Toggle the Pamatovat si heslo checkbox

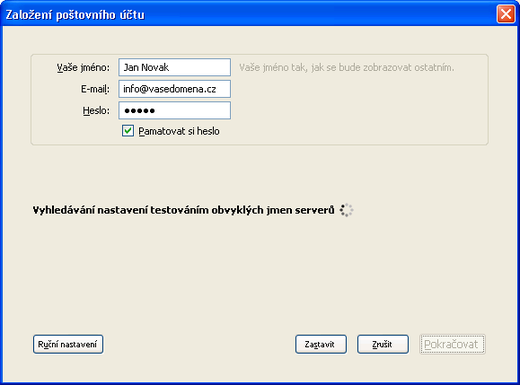pyautogui.click(x=128, y=131)
